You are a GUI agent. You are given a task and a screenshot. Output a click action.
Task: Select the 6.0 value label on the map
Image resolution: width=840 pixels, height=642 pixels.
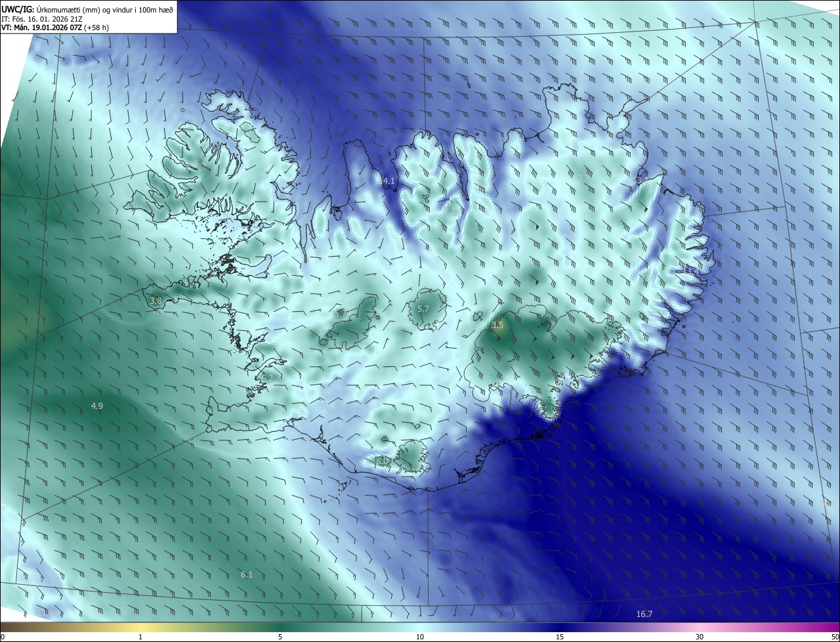coord(381,461)
